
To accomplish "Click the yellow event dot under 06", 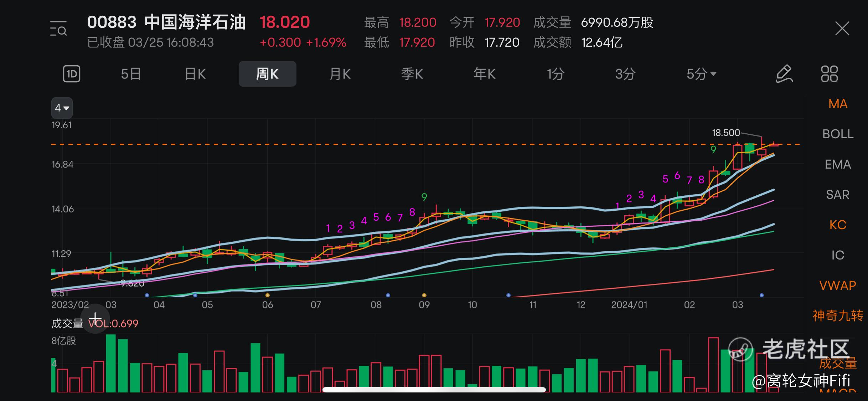I will click(268, 295).
